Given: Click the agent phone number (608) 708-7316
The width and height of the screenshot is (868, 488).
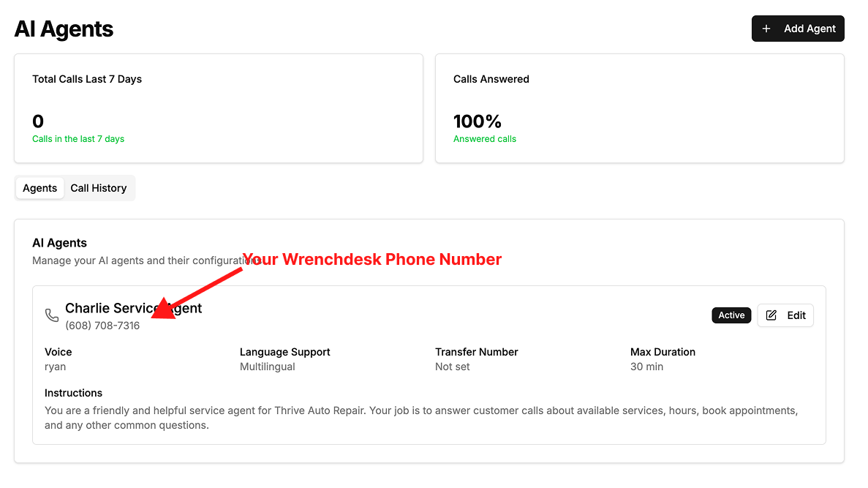Looking at the screenshot, I should [x=103, y=325].
